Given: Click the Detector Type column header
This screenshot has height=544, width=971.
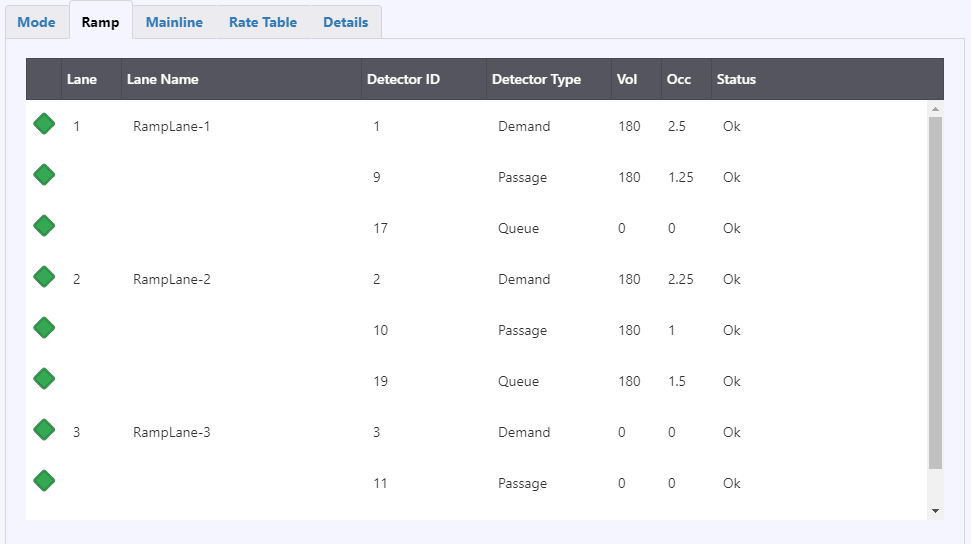Looking at the screenshot, I should pyautogui.click(x=536, y=79).
